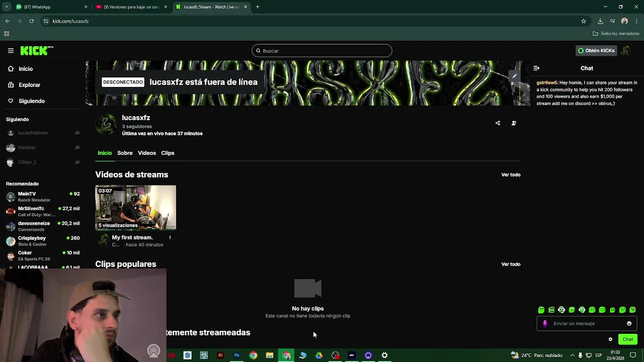Click the pencil icon to edit banner
This screenshot has height=362, width=644.
[x=514, y=76]
